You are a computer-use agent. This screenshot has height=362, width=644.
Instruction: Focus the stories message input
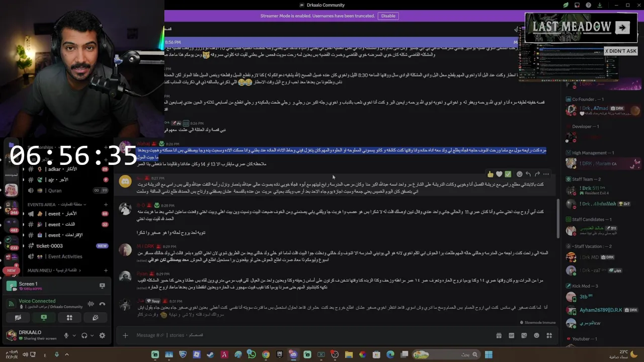pyautogui.click(x=312, y=335)
